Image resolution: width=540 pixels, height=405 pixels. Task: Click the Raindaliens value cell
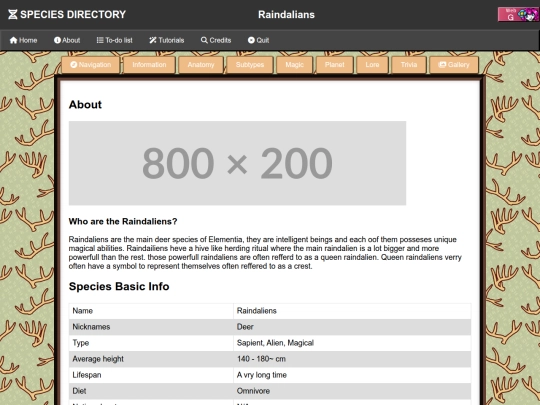352,311
